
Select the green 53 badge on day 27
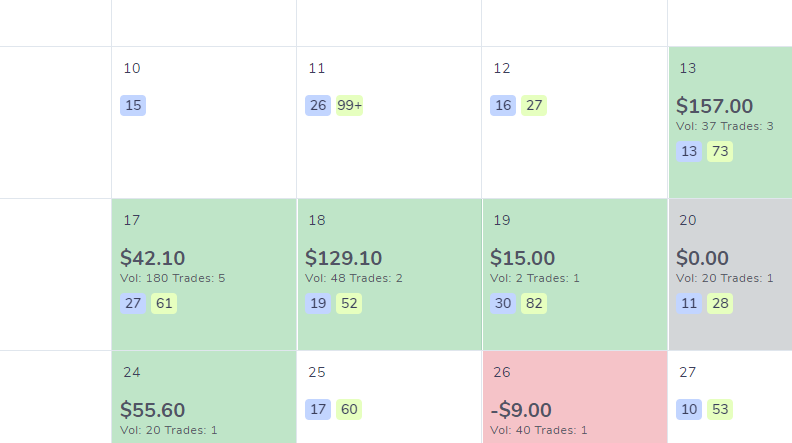tap(720, 409)
